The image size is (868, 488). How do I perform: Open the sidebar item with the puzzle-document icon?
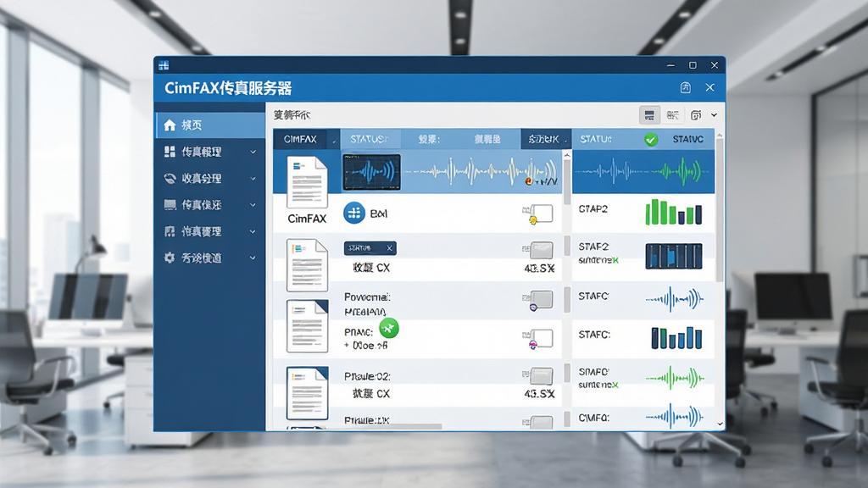[211, 231]
